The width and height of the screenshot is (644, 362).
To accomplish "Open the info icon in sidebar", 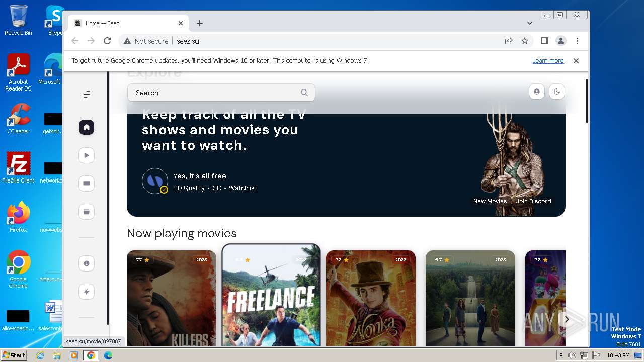I will (x=87, y=263).
